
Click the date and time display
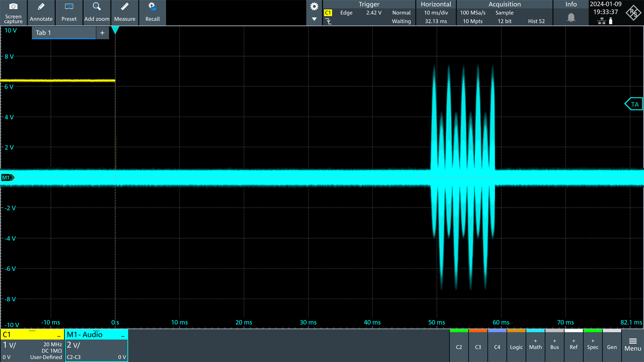pyautogui.click(x=606, y=8)
